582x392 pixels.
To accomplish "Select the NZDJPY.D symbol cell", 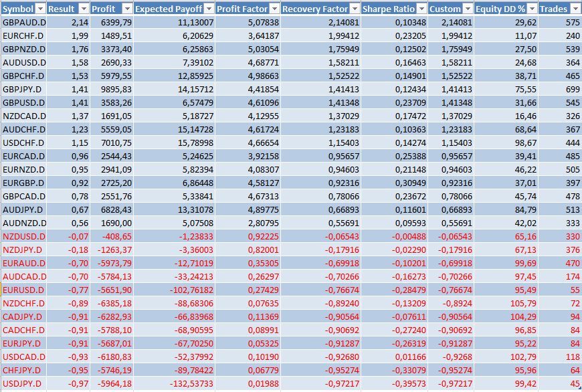I will pos(23,250).
